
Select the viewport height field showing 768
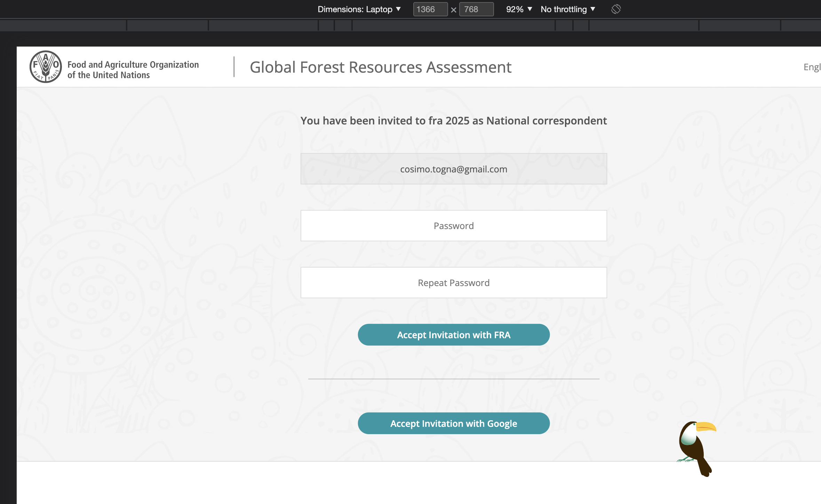point(476,9)
